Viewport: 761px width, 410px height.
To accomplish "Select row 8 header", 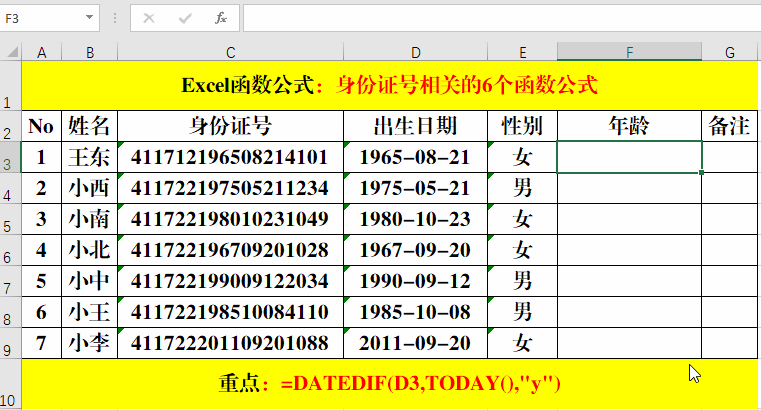I will (11, 312).
